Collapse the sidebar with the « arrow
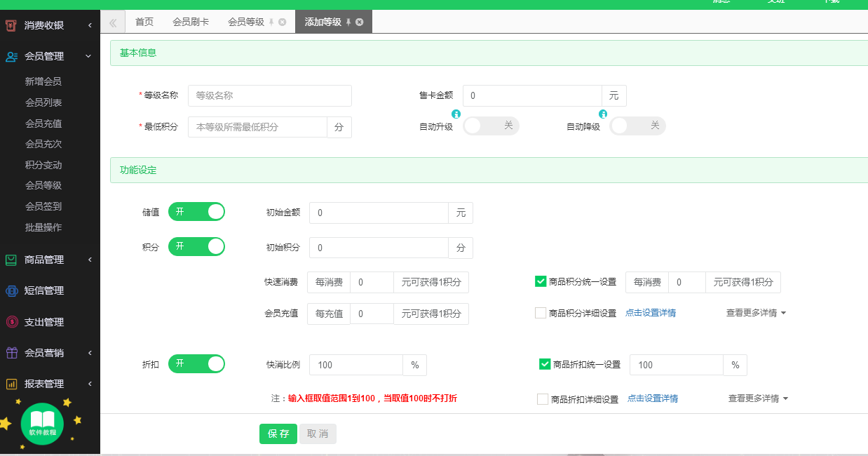 tap(112, 22)
